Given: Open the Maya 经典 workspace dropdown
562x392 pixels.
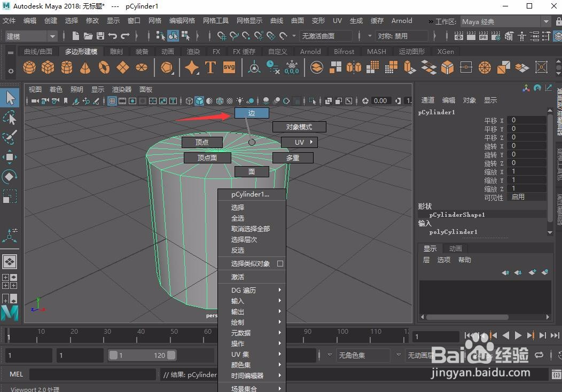Looking at the screenshot, I should click(x=505, y=21).
